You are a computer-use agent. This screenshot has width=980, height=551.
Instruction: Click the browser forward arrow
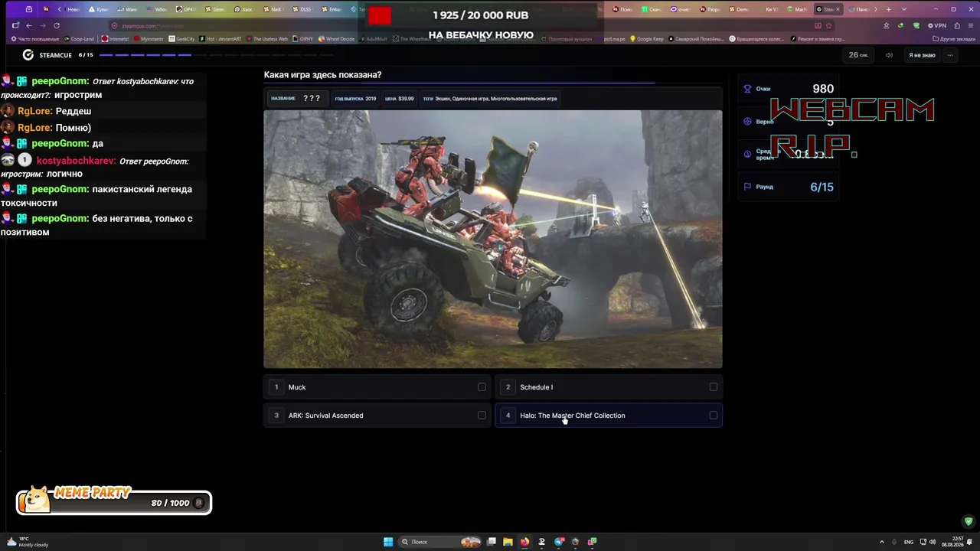pyautogui.click(x=43, y=25)
